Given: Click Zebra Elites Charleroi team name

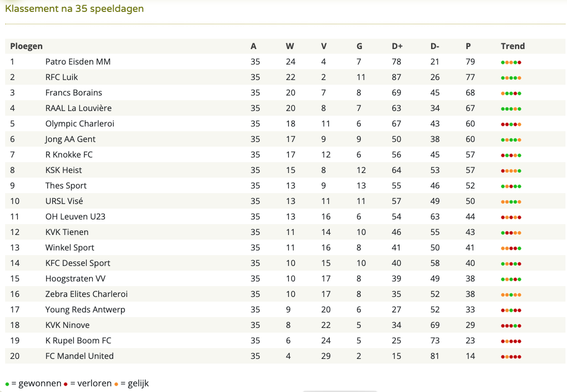Looking at the screenshot, I should click(x=86, y=294).
